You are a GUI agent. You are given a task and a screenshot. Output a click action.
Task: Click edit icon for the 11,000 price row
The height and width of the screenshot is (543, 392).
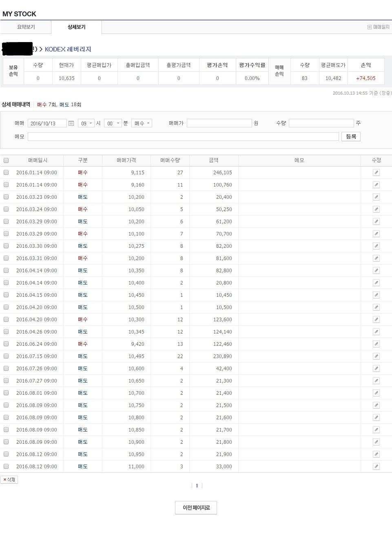(376, 467)
